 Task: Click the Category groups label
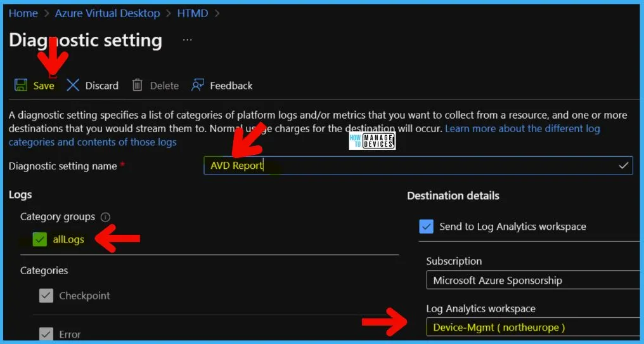pos(58,216)
